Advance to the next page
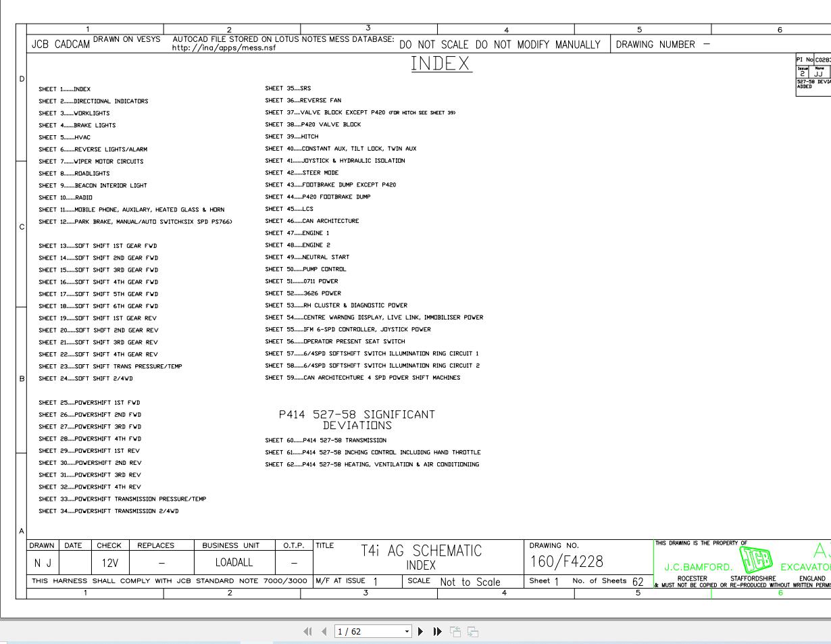The width and height of the screenshot is (831, 644). pyautogui.click(x=421, y=632)
